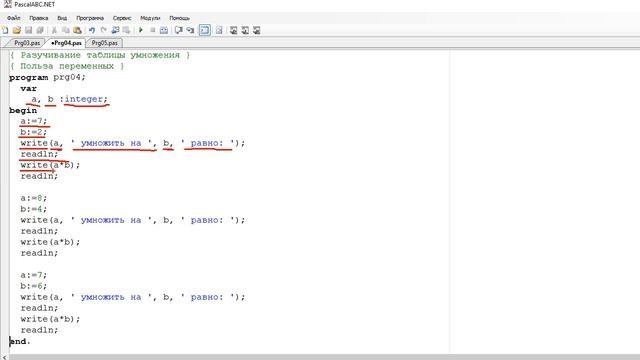Click the step into debug icon
The height and width of the screenshot is (360, 640).
pos(190,30)
